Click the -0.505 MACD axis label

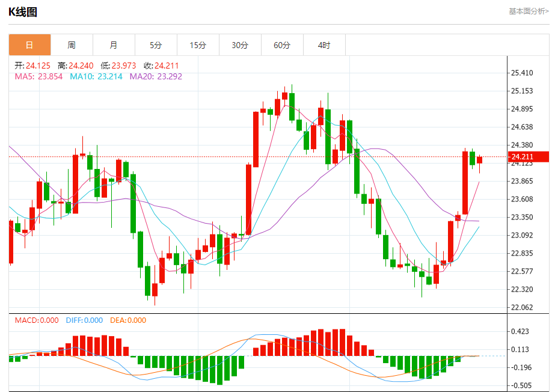(x=520, y=385)
